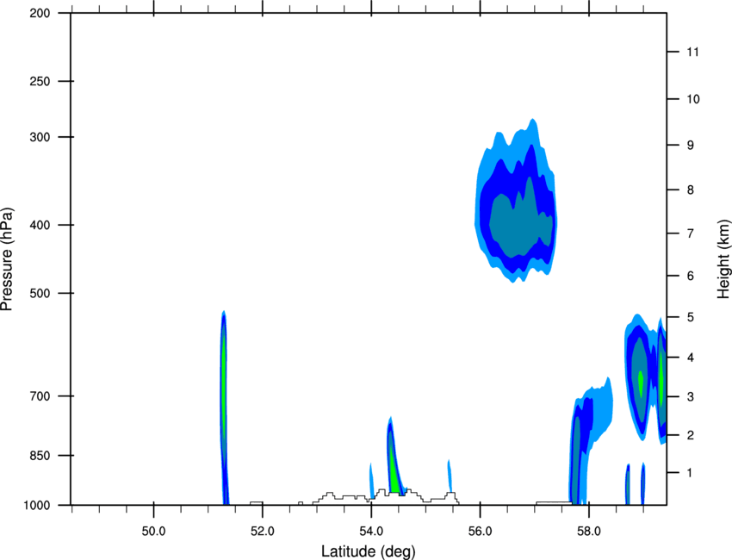Click the 500 pressure tick label
732x560 pixels.
coord(40,293)
